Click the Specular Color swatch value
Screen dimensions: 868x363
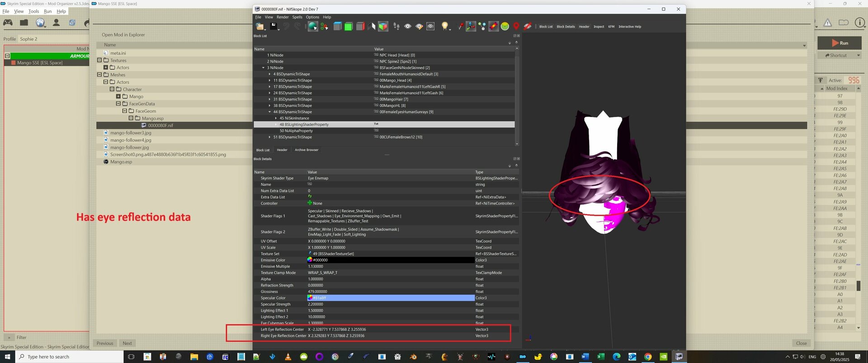click(x=391, y=298)
